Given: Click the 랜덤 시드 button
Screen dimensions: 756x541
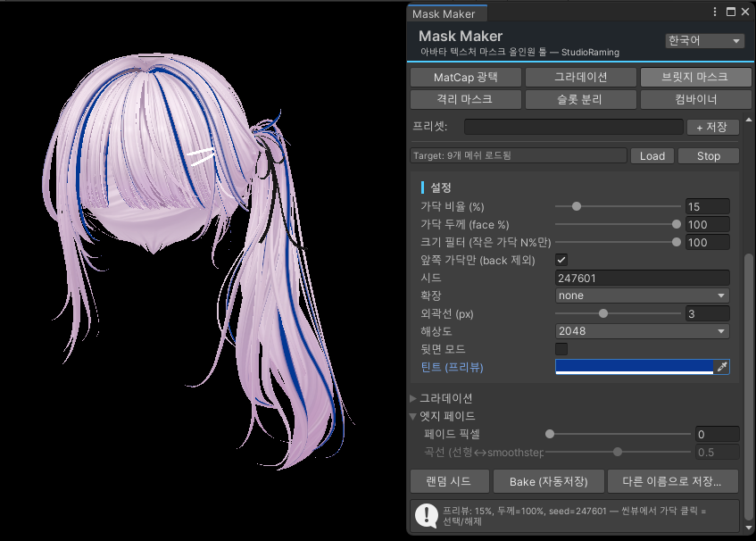Looking at the screenshot, I should pos(449,481).
